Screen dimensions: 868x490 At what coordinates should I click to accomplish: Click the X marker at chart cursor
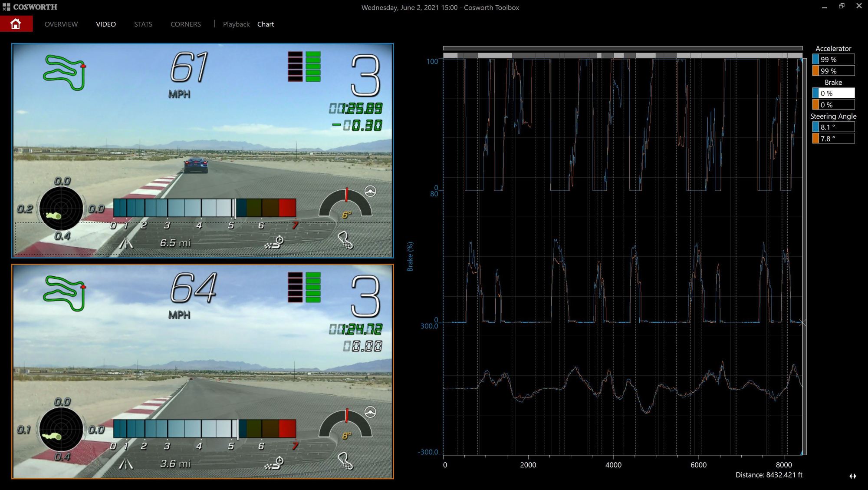[x=802, y=323]
